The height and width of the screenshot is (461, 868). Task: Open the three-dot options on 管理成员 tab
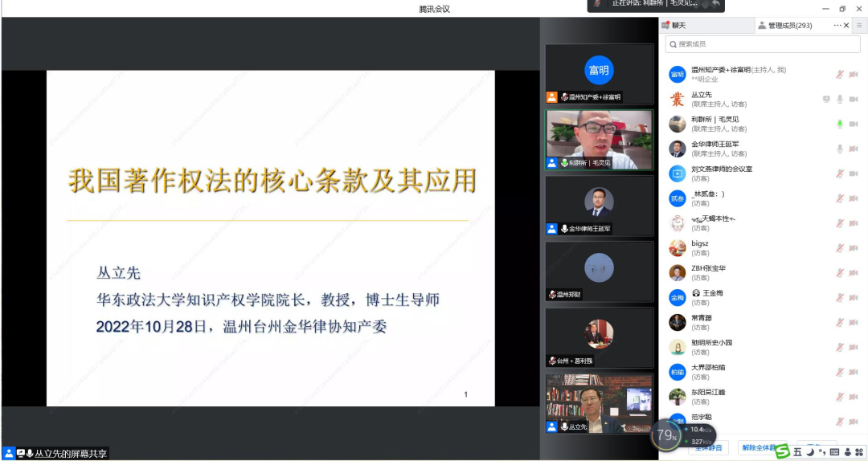tap(837, 26)
